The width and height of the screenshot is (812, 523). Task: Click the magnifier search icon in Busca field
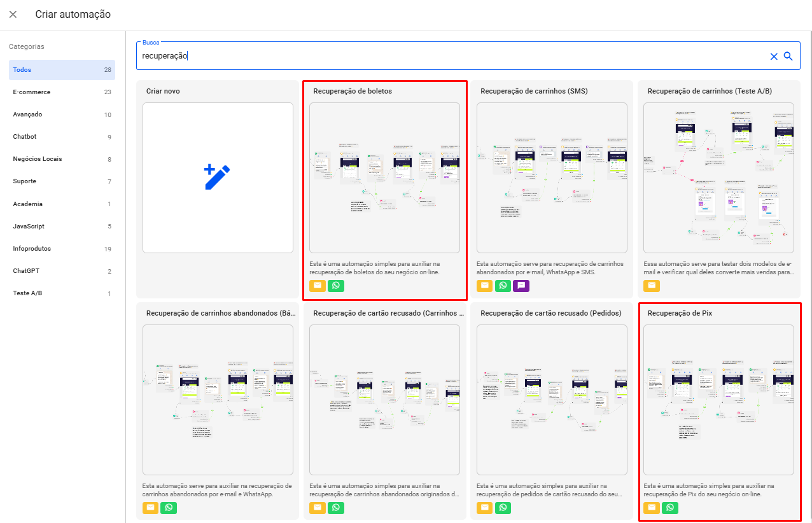click(x=788, y=56)
